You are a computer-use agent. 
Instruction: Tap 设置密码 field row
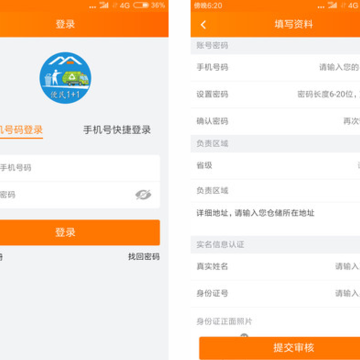pyautogui.click(x=275, y=94)
